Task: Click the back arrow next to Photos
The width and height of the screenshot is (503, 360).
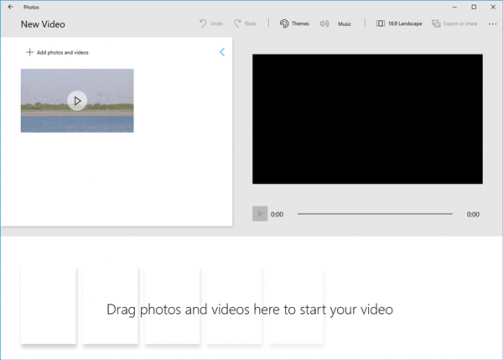Action: point(11,7)
